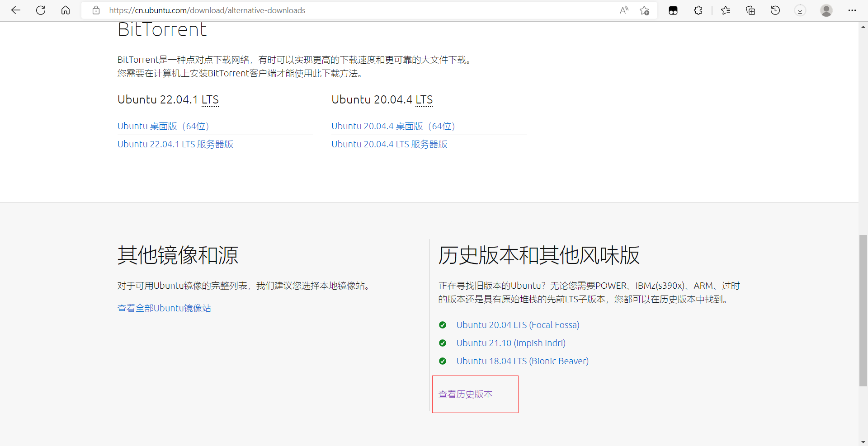Click the BitTorrent section heading
This screenshot has width=868, height=446.
(162, 30)
